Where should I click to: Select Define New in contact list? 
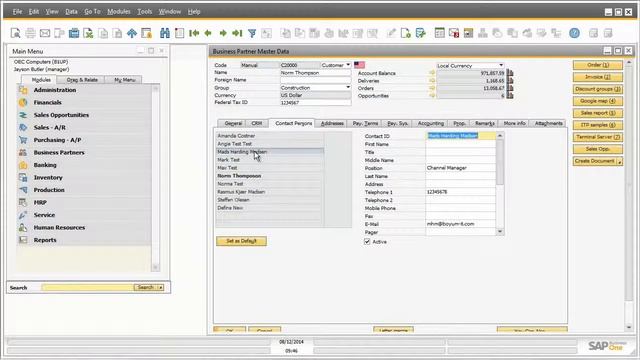(269, 208)
